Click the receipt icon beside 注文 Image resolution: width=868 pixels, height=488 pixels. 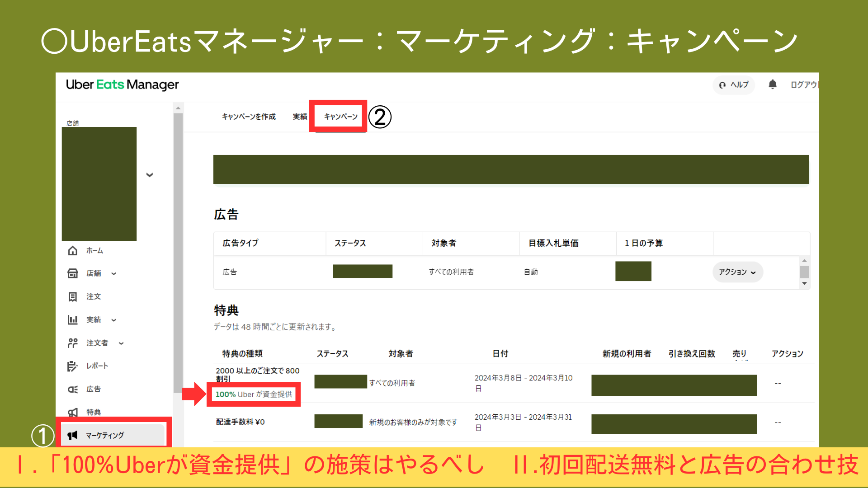[72, 297]
